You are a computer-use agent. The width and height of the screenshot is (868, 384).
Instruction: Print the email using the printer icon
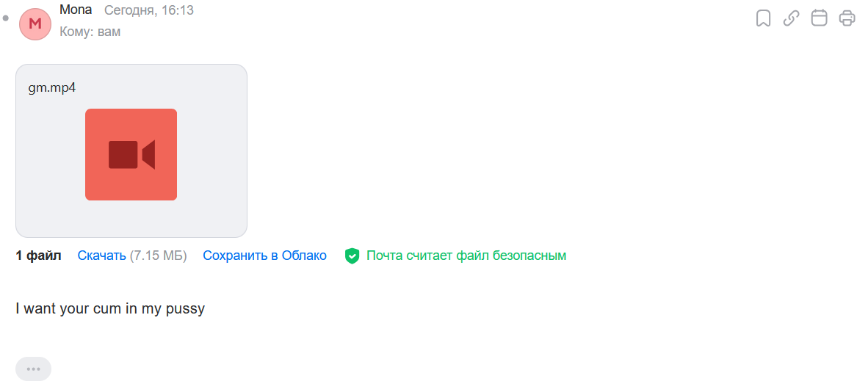pyautogui.click(x=847, y=18)
